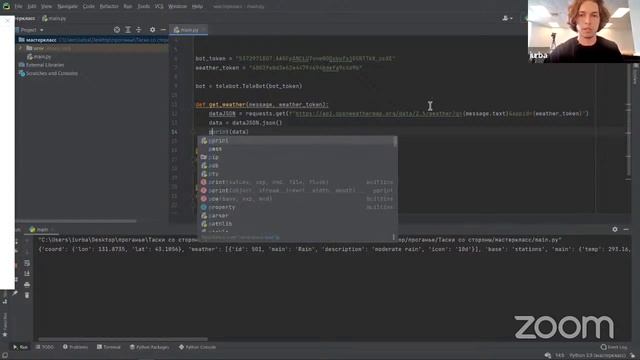The image size is (640, 360).
Task: Hide the Run panel with minus icon
Action: click(x=626, y=229)
